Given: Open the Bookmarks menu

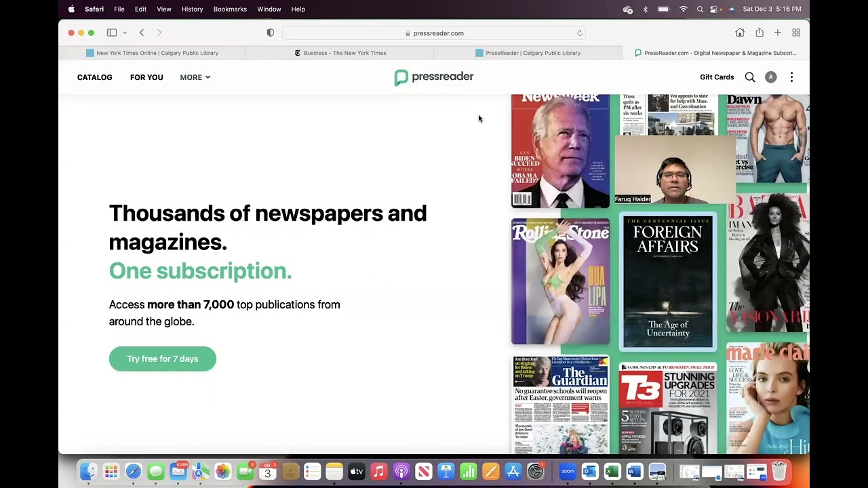Looking at the screenshot, I should pyautogui.click(x=230, y=9).
